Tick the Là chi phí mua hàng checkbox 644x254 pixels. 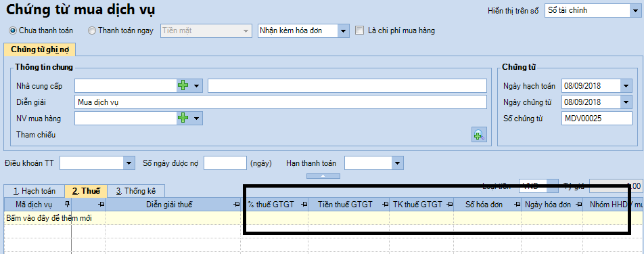(360, 30)
